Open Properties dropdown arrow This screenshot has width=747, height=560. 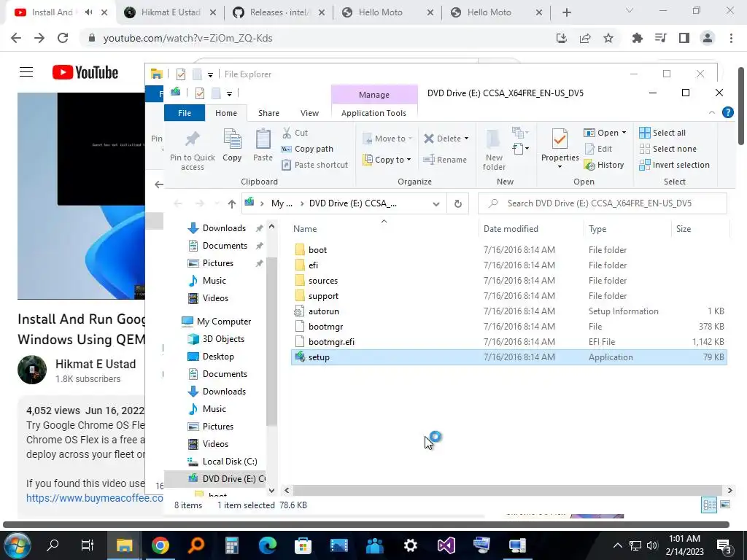(560, 167)
